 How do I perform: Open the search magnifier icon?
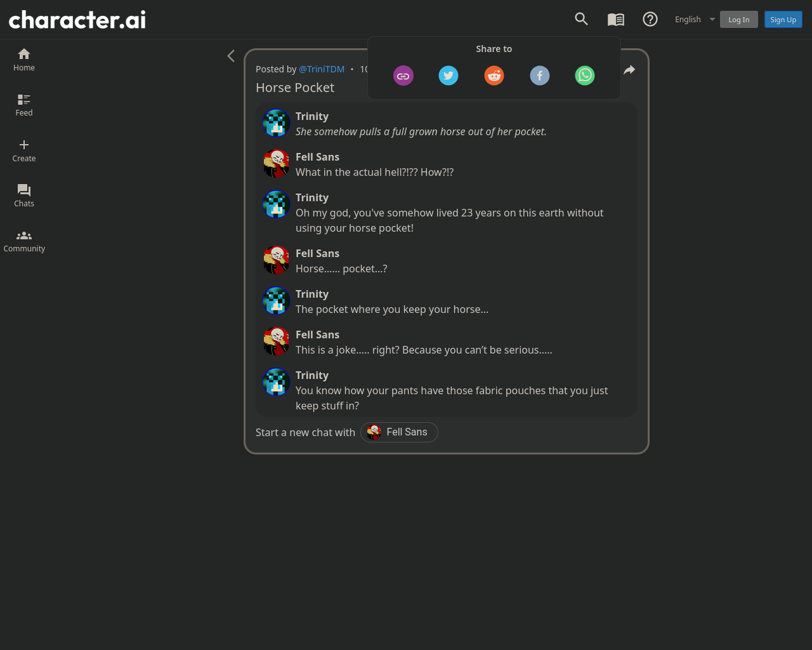581,19
